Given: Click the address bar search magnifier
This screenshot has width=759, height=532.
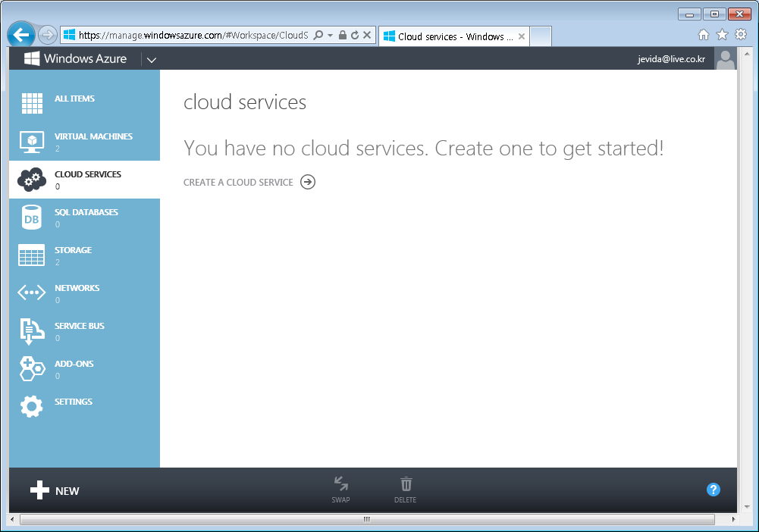Looking at the screenshot, I should [318, 36].
